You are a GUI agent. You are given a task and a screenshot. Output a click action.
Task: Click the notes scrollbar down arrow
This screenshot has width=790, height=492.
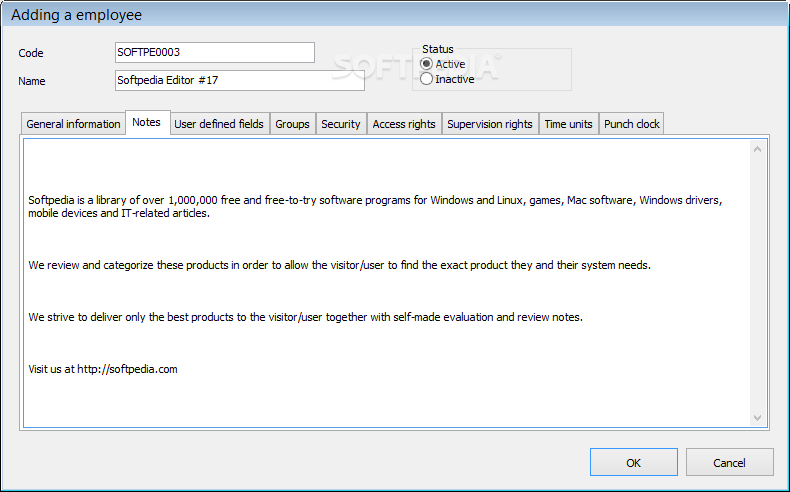tap(757, 417)
